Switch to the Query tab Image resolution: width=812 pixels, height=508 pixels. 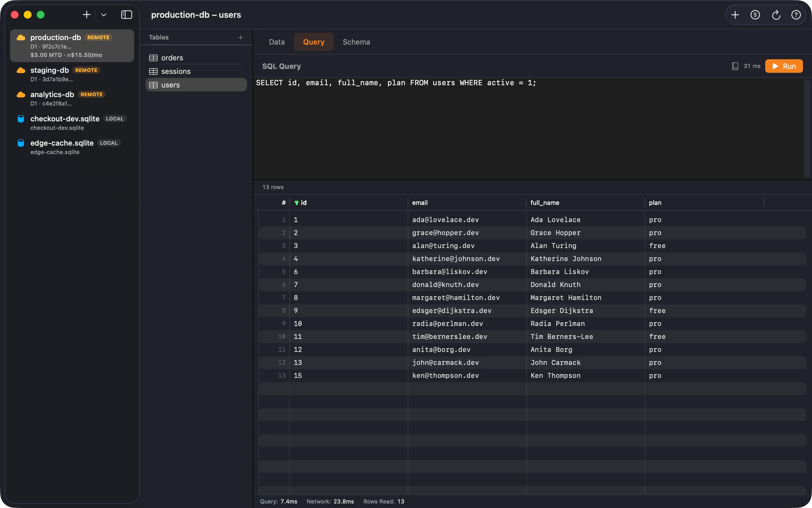coord(314,42)
